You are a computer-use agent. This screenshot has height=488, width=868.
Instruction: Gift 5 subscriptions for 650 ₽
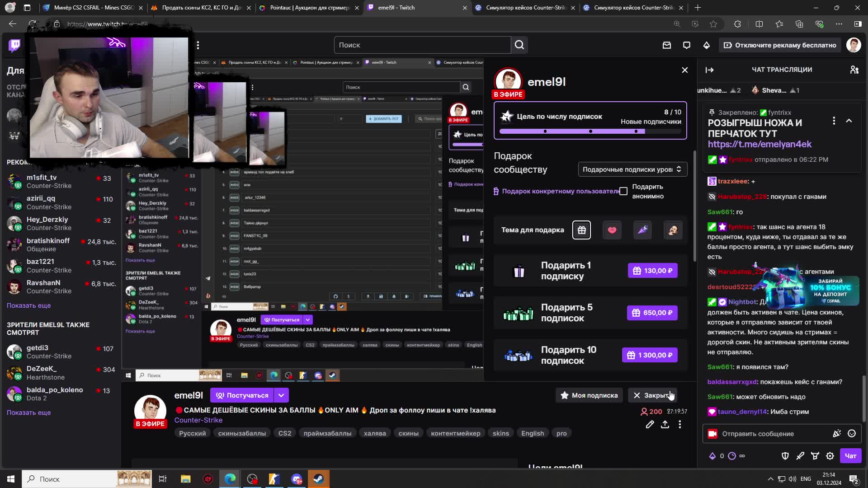click(x=652, y=313)
